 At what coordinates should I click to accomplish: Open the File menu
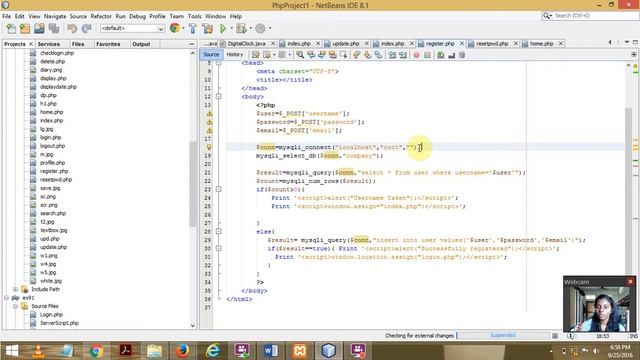tap(7, 16)
